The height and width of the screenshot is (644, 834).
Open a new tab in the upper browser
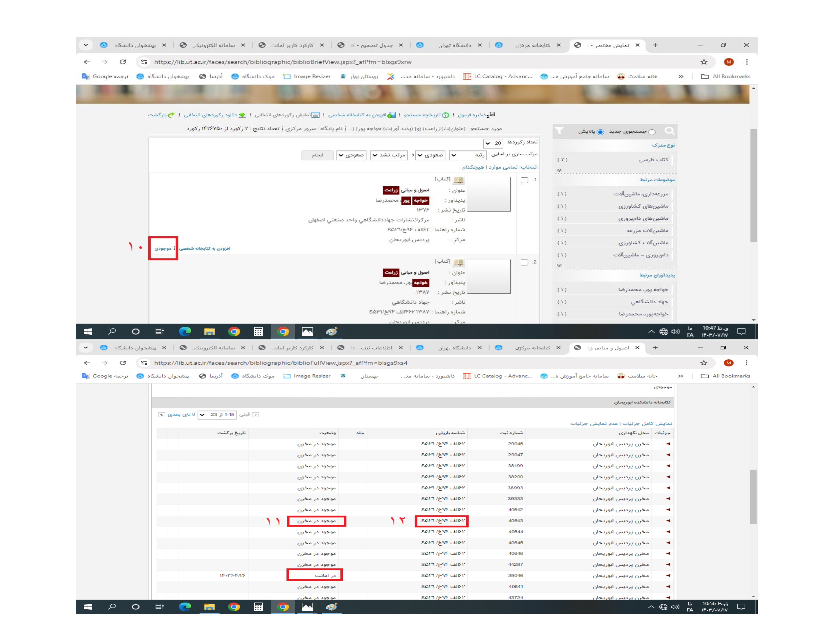pos(655,45)
